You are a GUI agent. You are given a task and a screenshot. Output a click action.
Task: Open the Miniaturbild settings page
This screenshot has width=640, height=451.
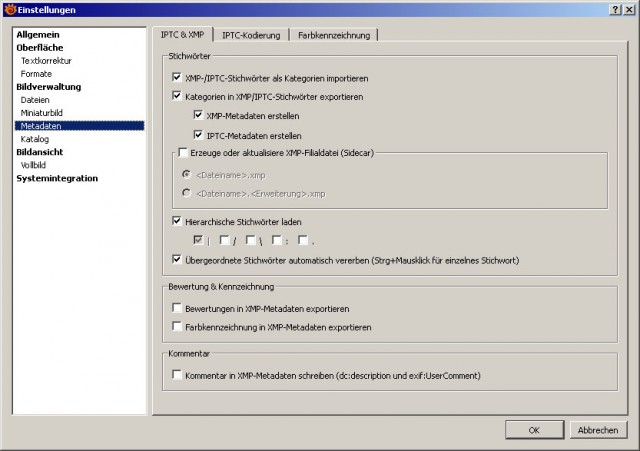[42, 113]
